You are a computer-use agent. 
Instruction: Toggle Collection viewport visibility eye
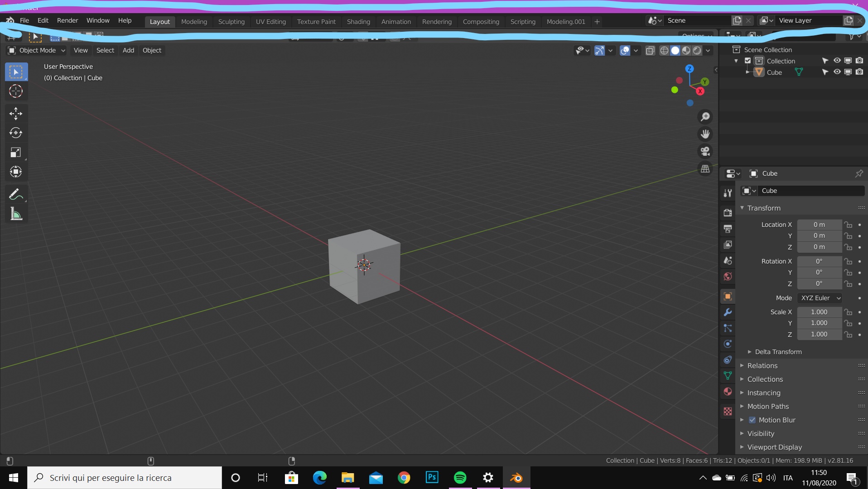click(837, 61)
